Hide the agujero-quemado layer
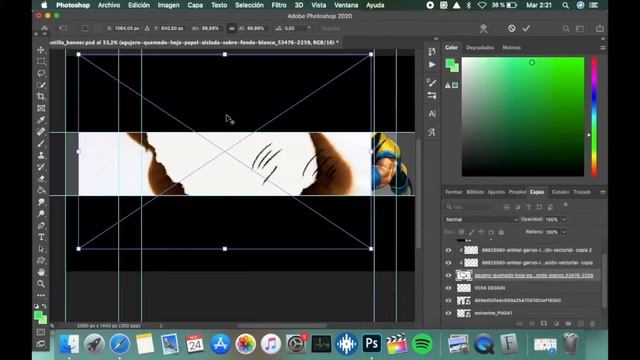Viewport: 640px width, 360px height. point(449,276)
